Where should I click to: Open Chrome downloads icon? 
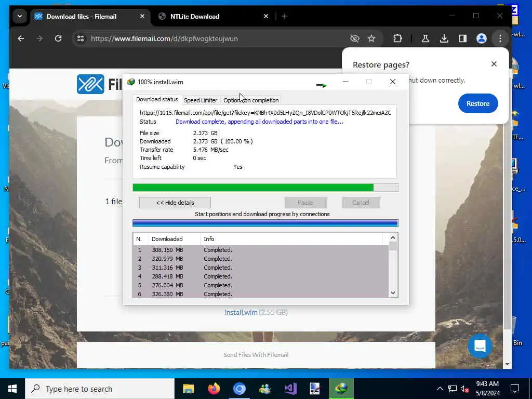[444, 38]
